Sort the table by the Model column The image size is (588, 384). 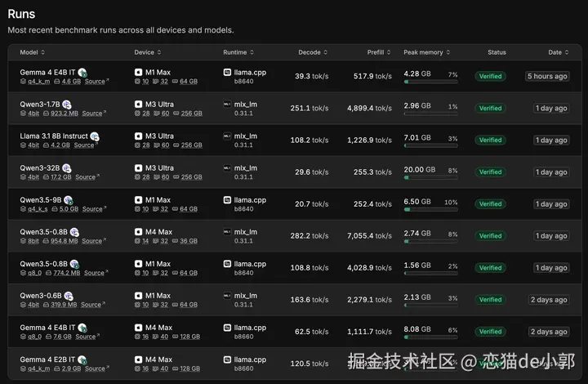32,52
